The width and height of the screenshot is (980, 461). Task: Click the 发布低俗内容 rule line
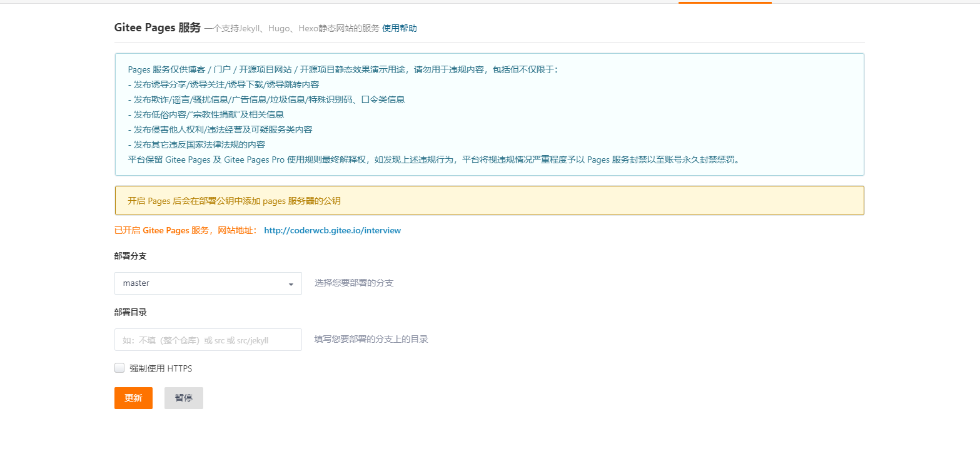pyautogui.click(x=206, y=114)
